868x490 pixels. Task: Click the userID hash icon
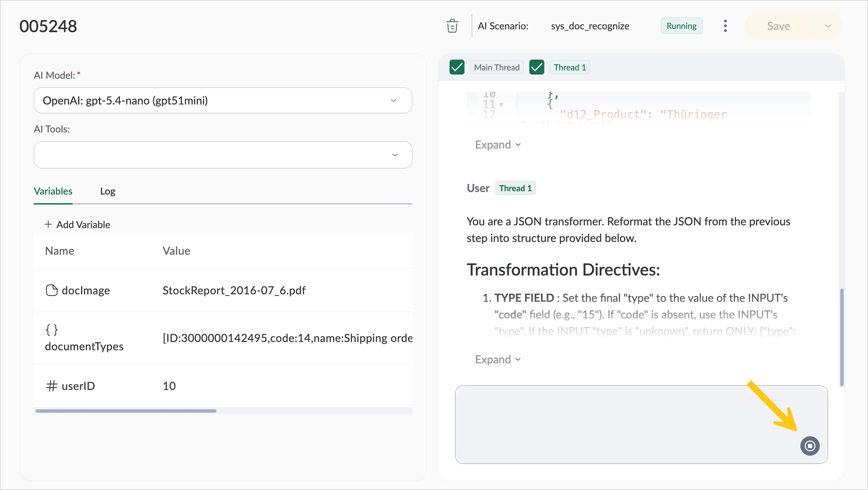[x=52, y=386]
